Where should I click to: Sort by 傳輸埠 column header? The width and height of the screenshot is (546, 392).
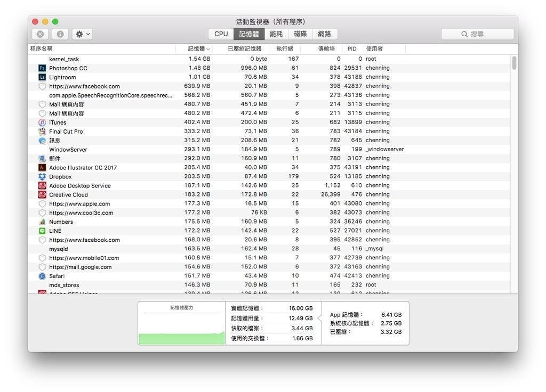tap(321, 48)
